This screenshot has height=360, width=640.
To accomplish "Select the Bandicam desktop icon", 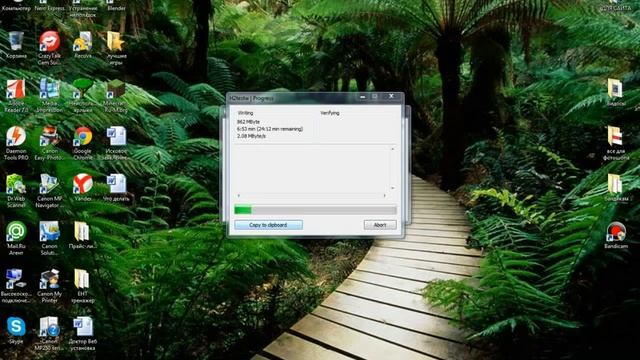I will point(616,236).
